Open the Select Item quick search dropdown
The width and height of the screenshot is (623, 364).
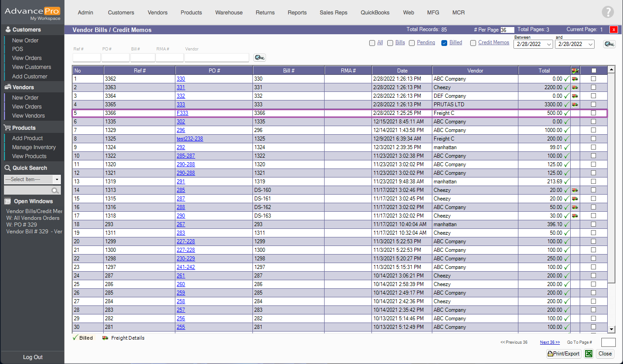coord(57,179)
